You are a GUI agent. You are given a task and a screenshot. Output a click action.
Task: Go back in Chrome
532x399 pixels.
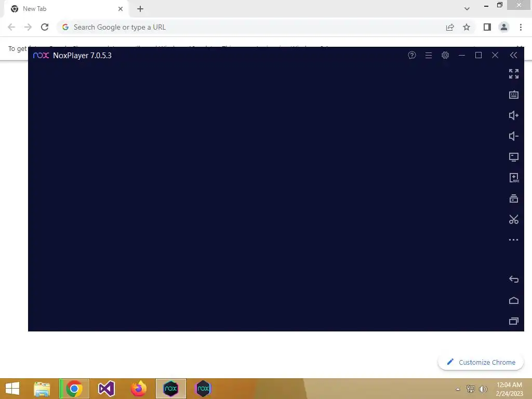click(11, 27)
